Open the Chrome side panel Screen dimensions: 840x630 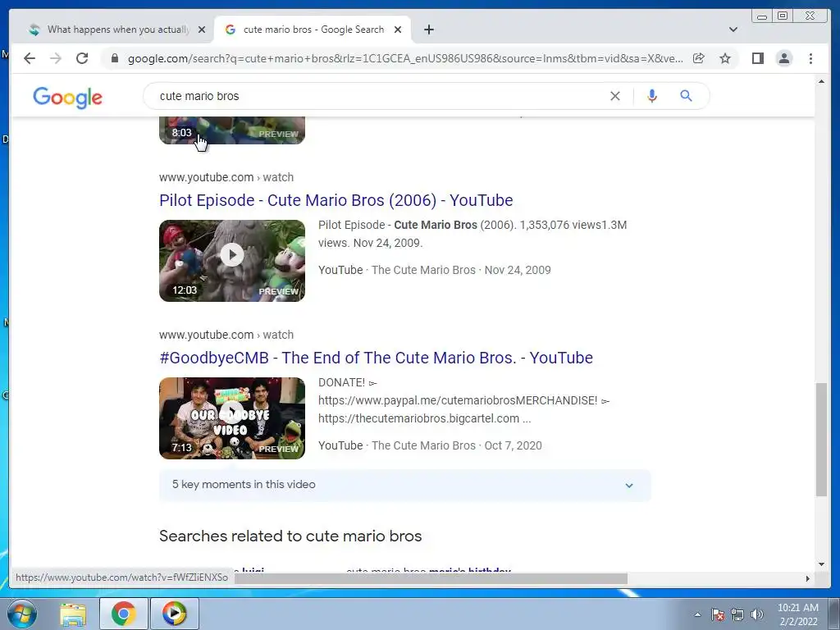(x=757, y=58)
